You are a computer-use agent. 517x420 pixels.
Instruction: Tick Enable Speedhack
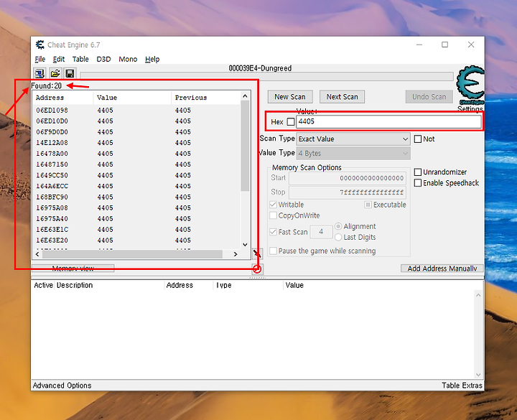(x=418, y=183)
